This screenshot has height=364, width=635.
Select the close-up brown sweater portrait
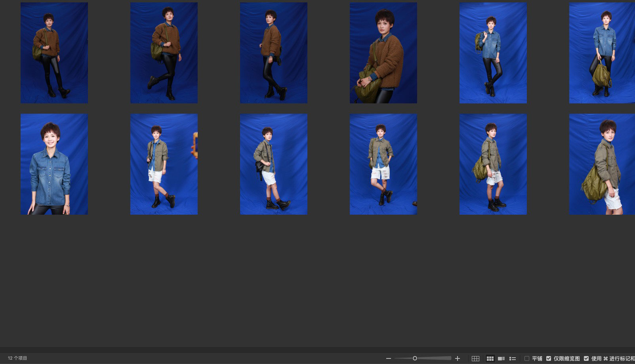point(383,53)
